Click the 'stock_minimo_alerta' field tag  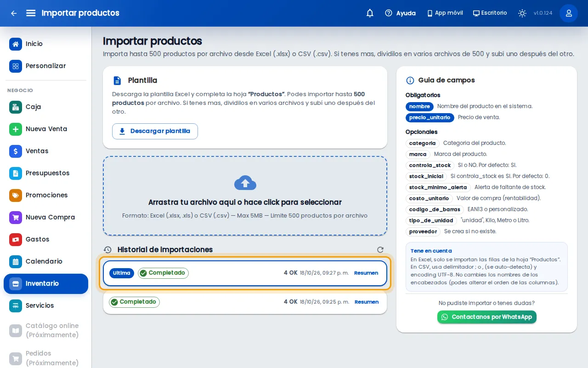[438, 187]
